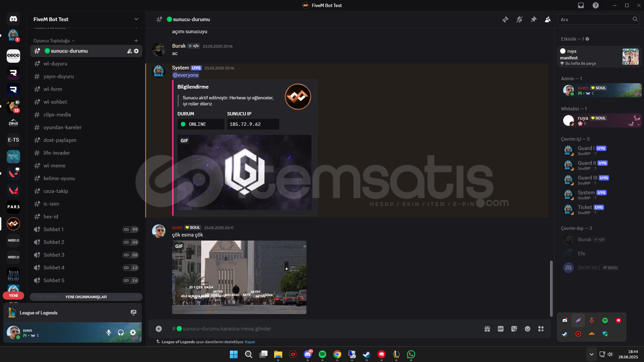Open Discord icon in tray overflow popup
Screen dimensions: 644x362
pos(565,320)
